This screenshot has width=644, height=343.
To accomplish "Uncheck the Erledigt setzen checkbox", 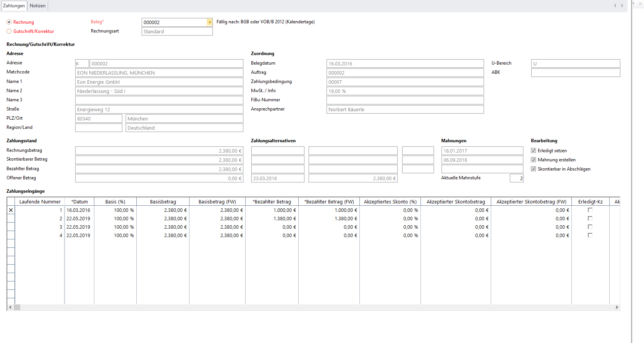I will pyautogui.click(x=533, y=151).
